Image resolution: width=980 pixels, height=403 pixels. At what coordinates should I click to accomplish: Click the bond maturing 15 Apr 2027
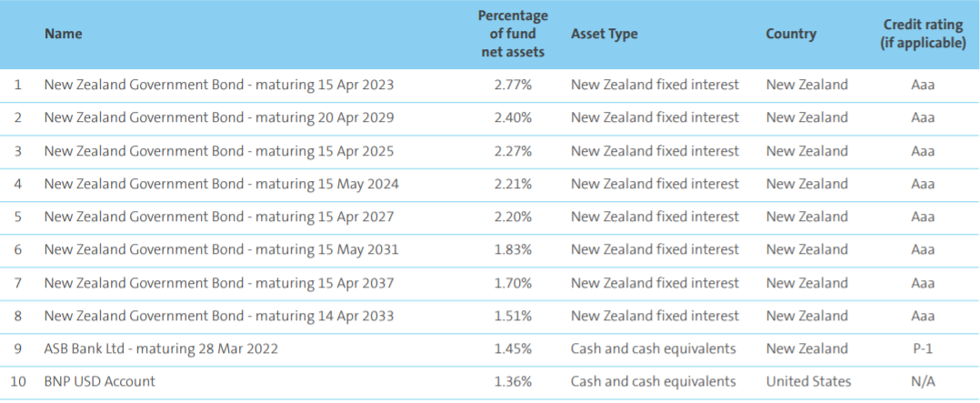point(219,217)
